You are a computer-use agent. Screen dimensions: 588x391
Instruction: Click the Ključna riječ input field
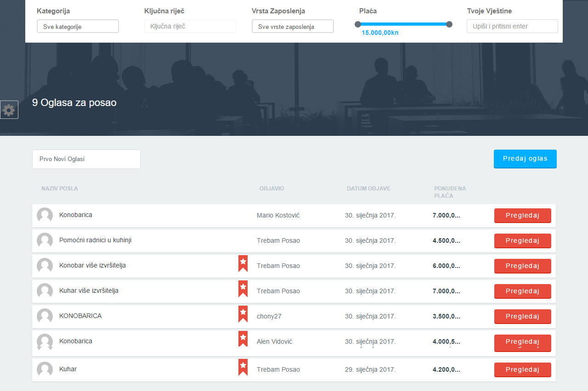190,26
